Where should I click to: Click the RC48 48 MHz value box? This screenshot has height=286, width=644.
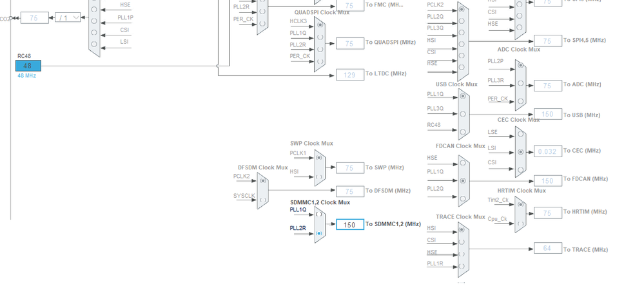coord(28,66)
